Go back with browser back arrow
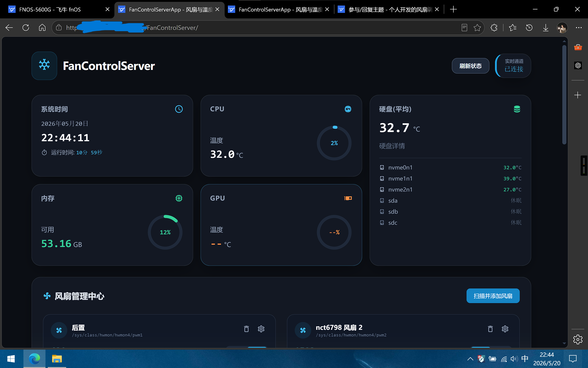 (x=9, y=28)
